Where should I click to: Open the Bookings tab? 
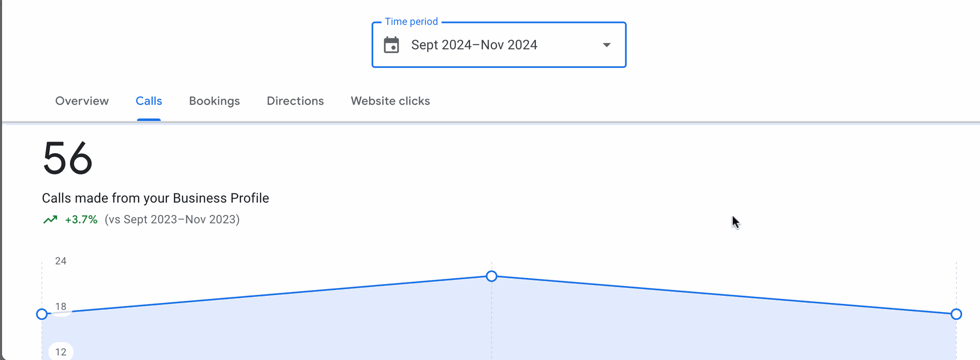coord(214,101)
